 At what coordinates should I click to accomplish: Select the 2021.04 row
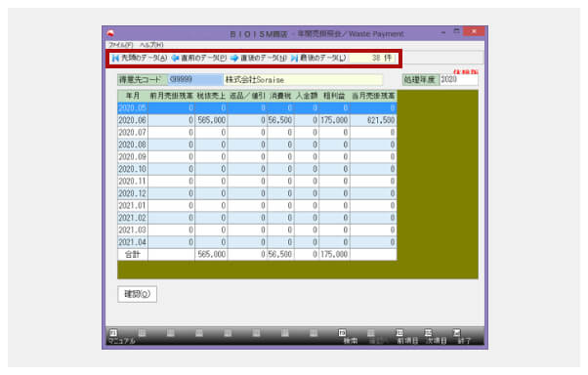(x=257, y=242)
